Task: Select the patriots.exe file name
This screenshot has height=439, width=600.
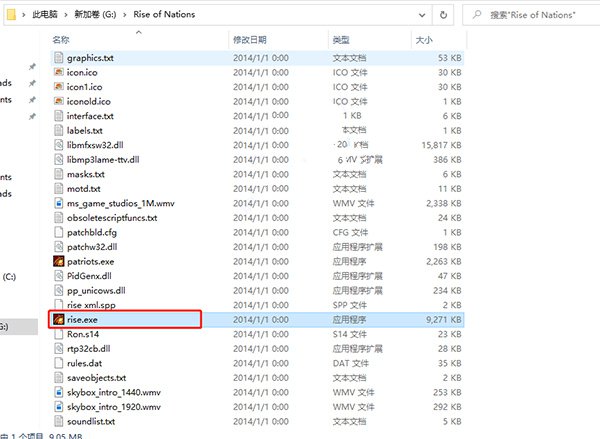Action: coord(91,261)
